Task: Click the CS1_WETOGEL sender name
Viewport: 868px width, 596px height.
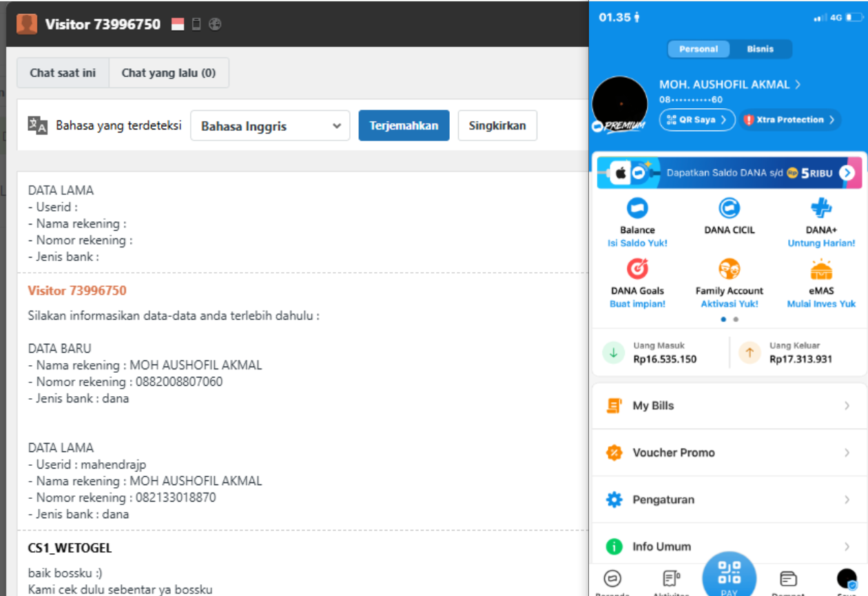Action: point(70,548)
